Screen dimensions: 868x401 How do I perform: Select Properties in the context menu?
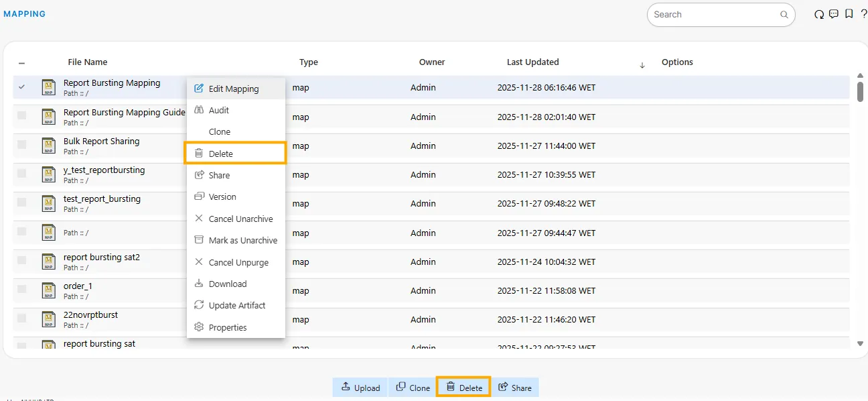coord(228,327)
